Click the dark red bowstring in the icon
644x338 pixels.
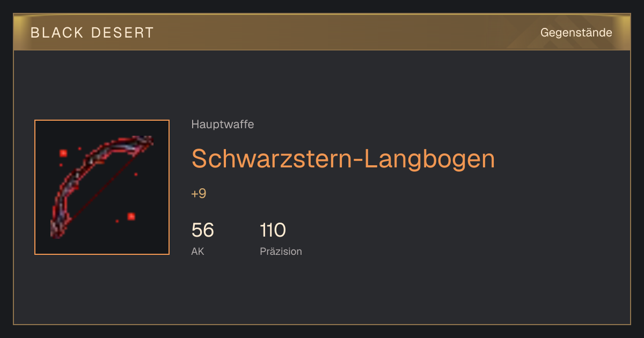[x=102, y=185]
